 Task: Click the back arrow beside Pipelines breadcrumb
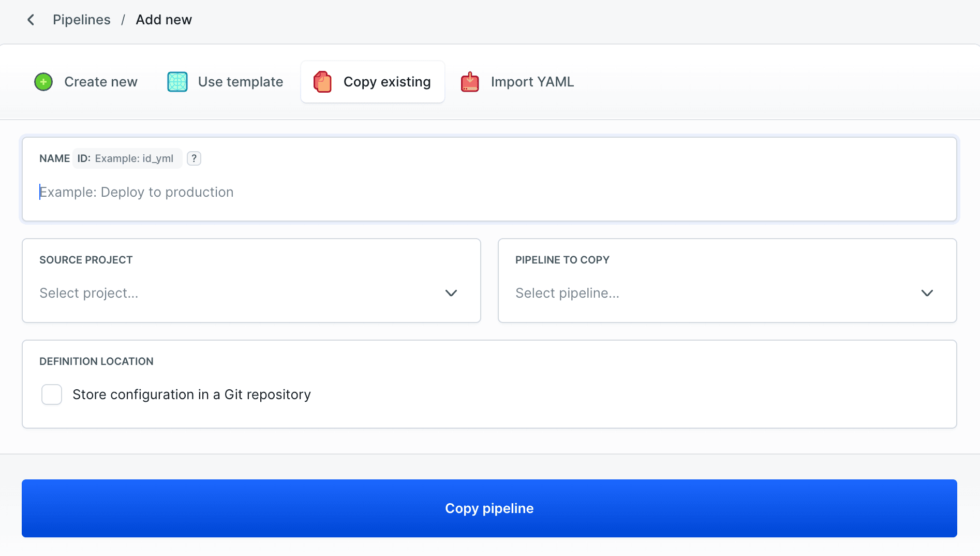[x=31, y=19]
